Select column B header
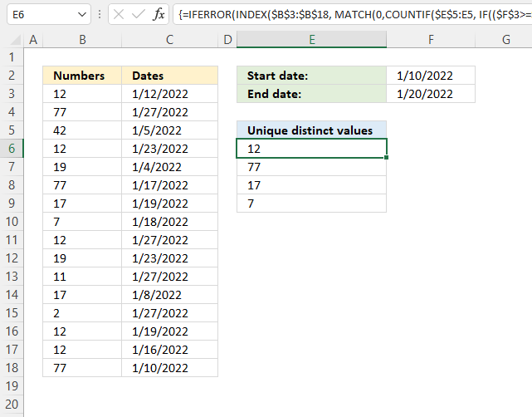Image resolution: width=532 pixels, height=417 pixels. (82, 40)
